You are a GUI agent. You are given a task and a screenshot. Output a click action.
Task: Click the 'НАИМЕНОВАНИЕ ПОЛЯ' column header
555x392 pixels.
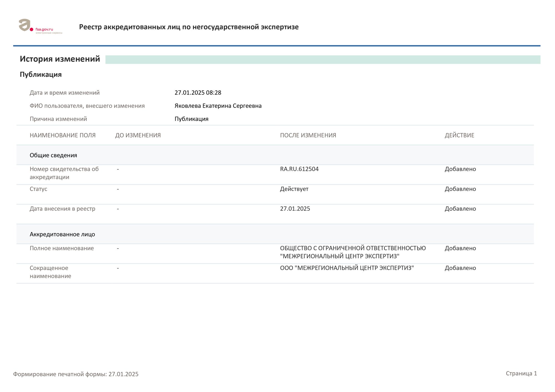(62, 135)
